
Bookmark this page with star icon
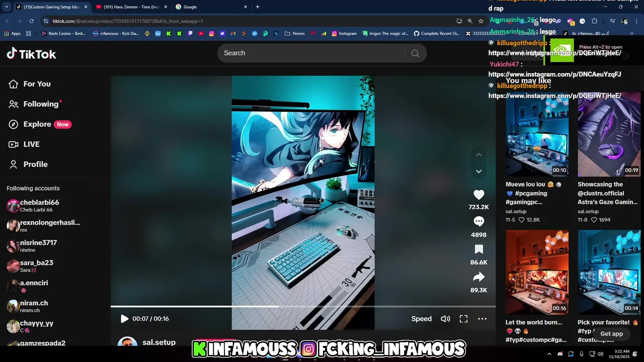coord(481,21)
